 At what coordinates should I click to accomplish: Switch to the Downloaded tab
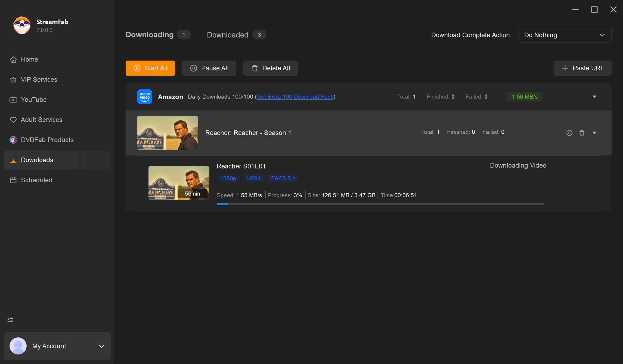coord(228,35)
